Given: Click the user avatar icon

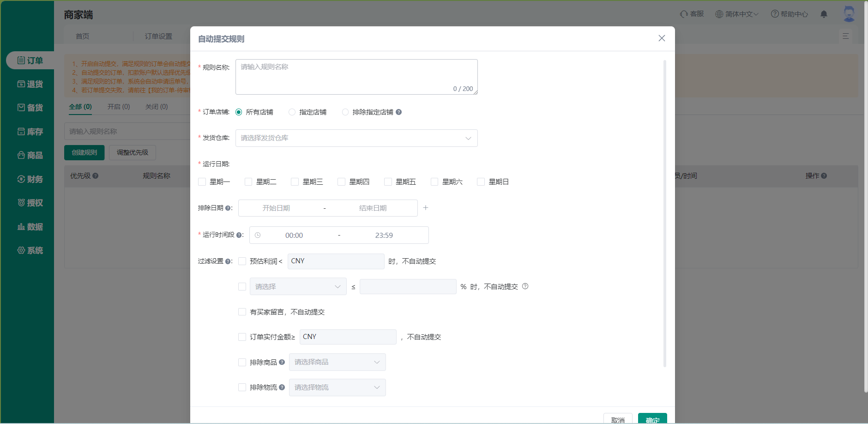Looking at the screenshot, I should [x=849, y=14].
